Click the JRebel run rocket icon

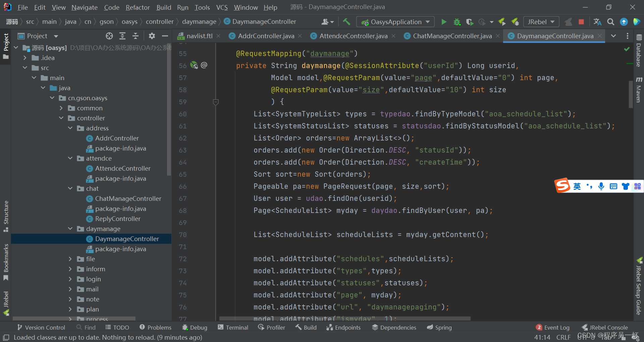(502, 22)
